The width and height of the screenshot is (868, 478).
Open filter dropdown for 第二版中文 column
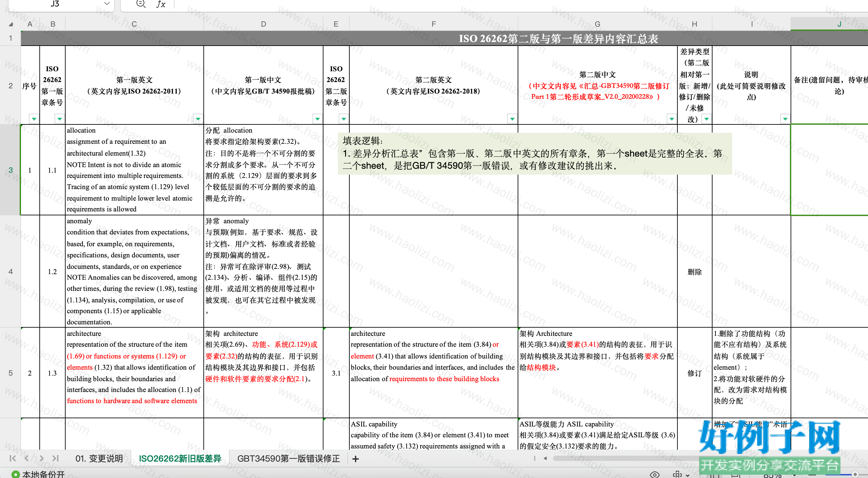click(x=672, y=119)
